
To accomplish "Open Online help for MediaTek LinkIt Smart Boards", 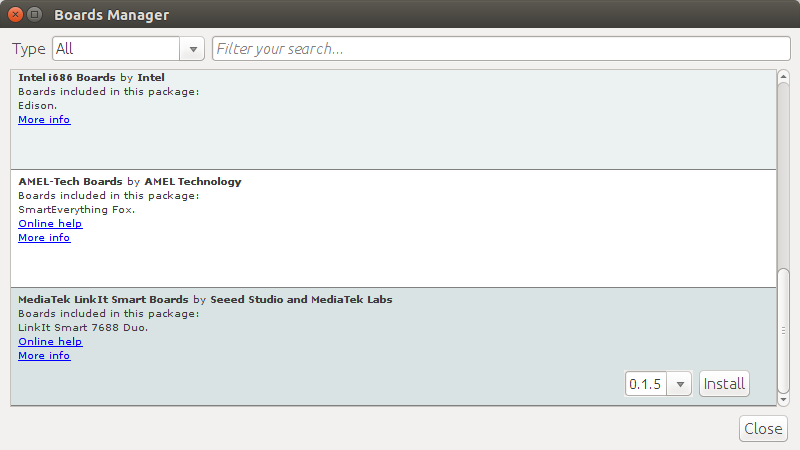I will tap(50, 341).
